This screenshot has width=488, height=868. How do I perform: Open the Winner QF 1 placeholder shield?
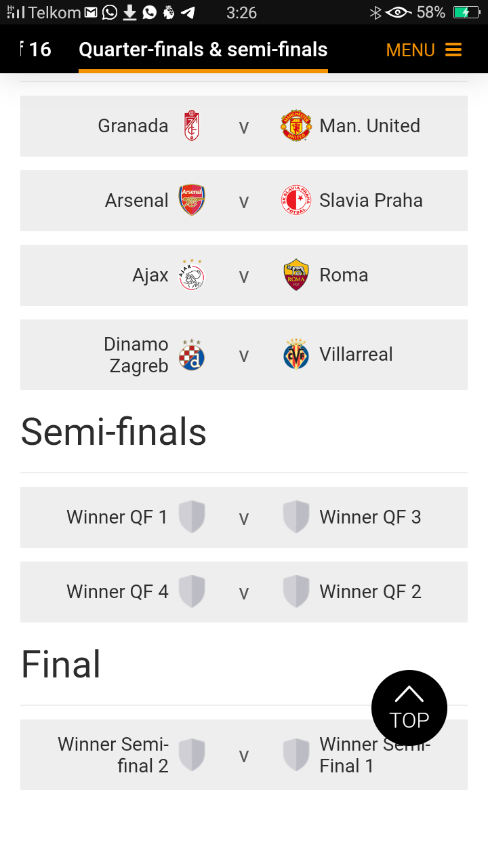pos(192,517)
